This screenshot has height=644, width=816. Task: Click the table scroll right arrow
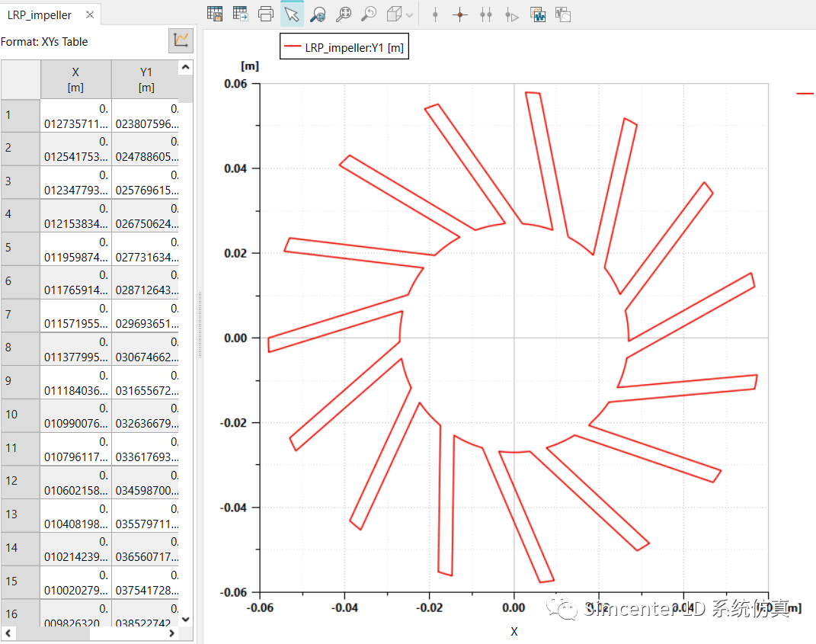pos(171,633)
